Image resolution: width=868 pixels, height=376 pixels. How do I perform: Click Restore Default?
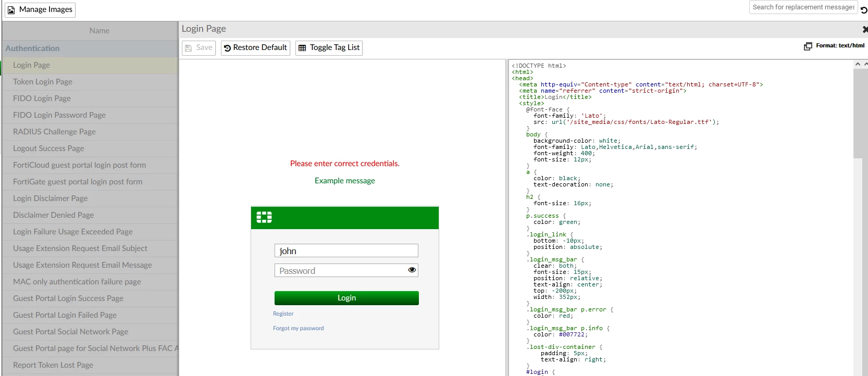255,48
